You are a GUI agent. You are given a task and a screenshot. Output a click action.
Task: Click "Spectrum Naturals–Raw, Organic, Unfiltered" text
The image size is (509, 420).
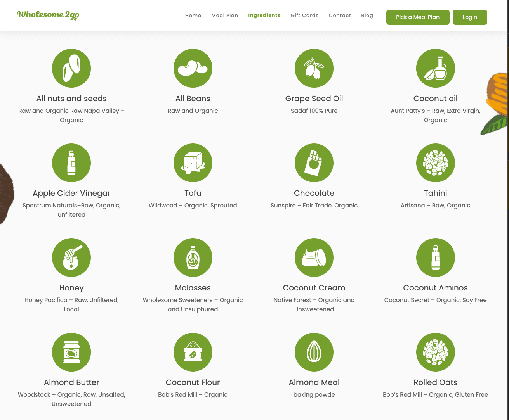pyautogui.click(x=71, y=210)
